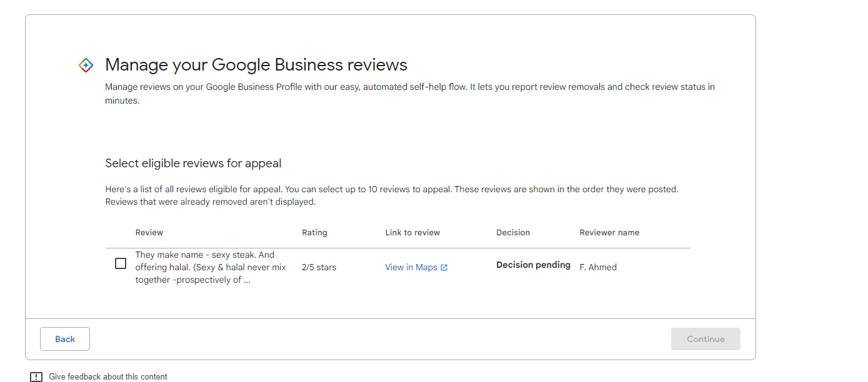This screenshot has width=868, height=382.
Task: Click the Continue button
Action: [x=706, y=339]
